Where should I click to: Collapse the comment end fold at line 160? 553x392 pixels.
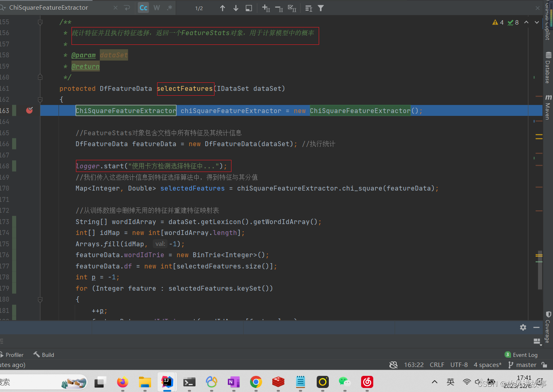click(40, 77)
